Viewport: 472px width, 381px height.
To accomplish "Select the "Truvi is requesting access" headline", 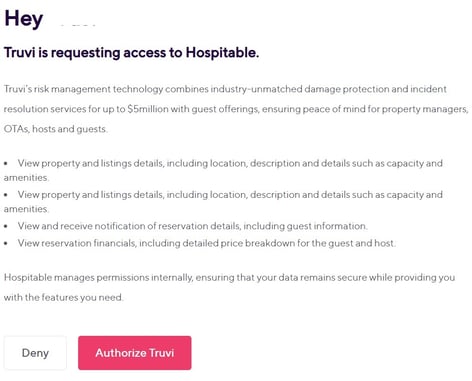I will pos(131,53).
